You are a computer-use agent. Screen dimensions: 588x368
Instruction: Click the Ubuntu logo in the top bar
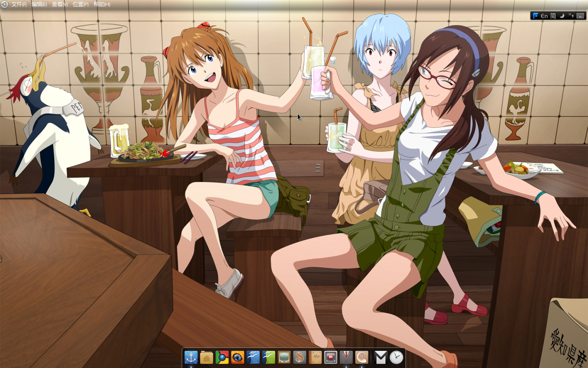(x=4, y=4)
